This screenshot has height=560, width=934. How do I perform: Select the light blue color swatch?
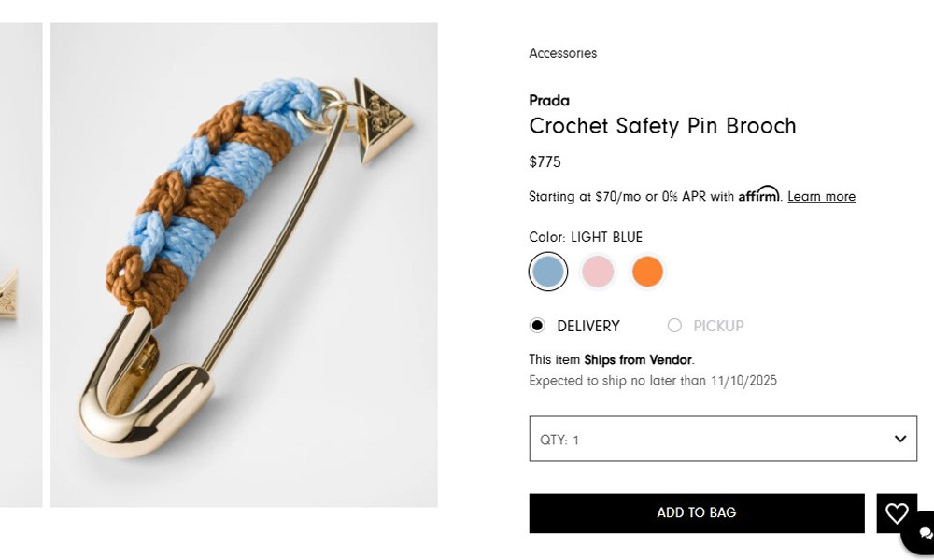click(x=548, y=272)
